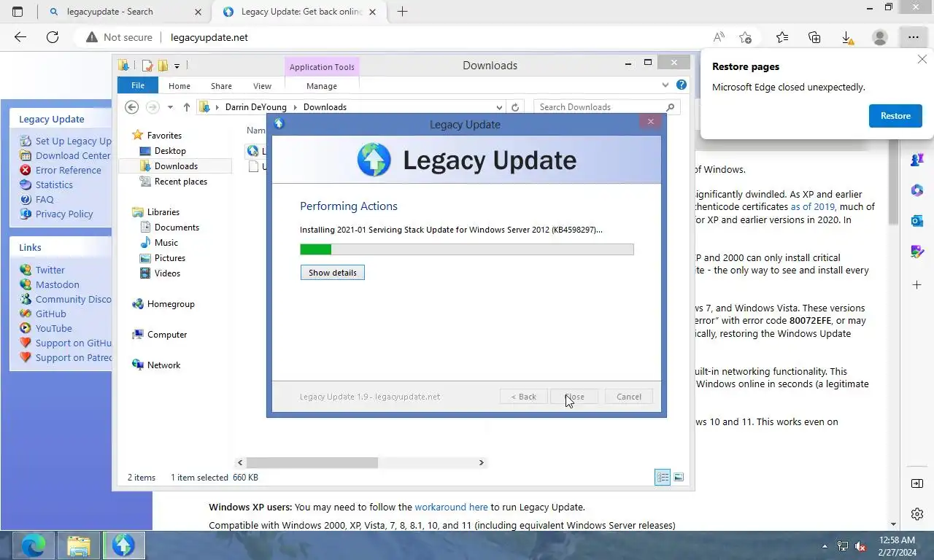934x560 pixels.
Task: Switch Explorer to large icons view
Action: coord(679,478)
